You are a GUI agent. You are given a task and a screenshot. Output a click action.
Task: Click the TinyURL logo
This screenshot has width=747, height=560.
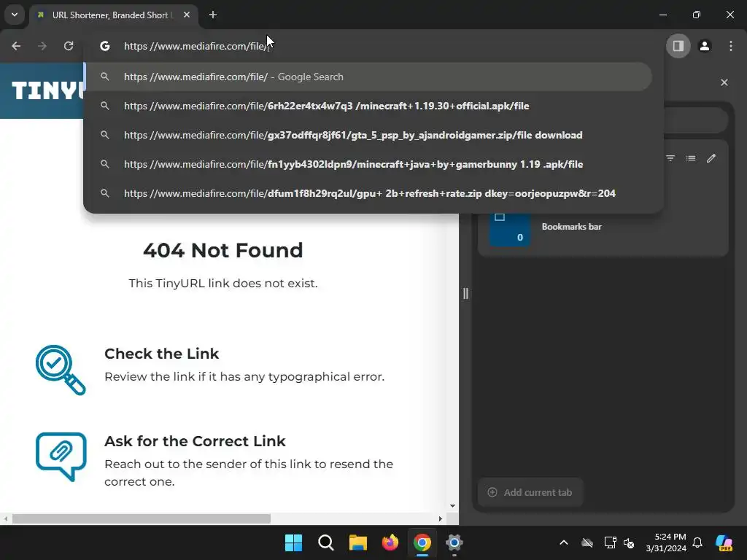coord(47,90)
